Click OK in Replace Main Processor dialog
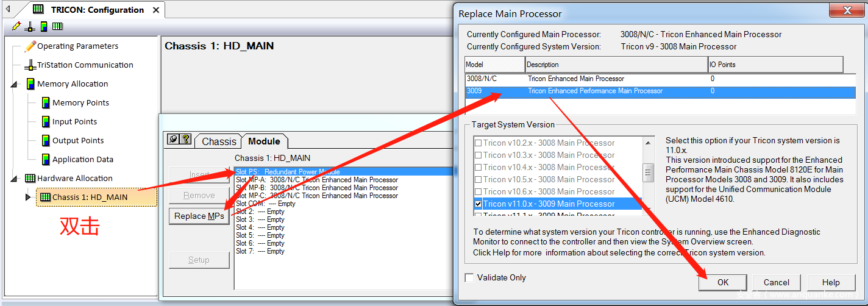 [722, 282]
